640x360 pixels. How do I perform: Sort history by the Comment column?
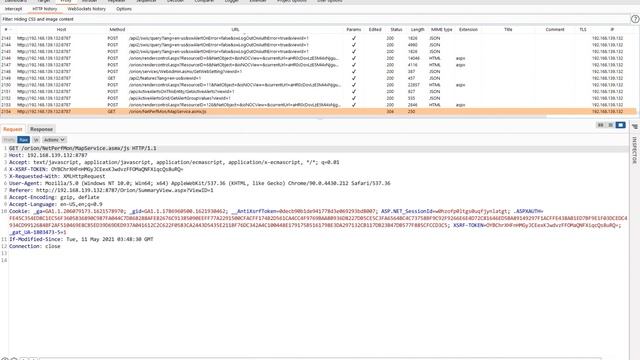point(555,29)
